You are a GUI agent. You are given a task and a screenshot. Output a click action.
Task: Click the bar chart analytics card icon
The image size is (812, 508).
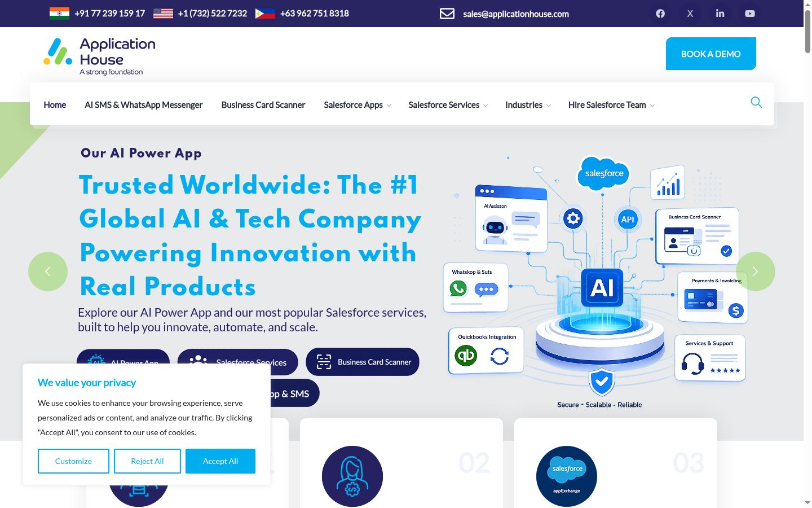click(x=668, y=182)
